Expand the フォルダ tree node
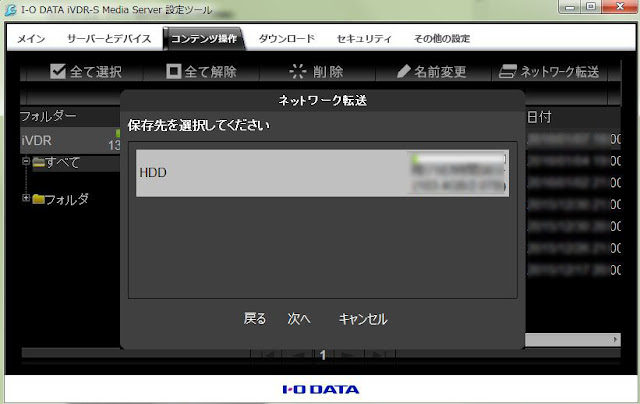 (x=26, y=198)
